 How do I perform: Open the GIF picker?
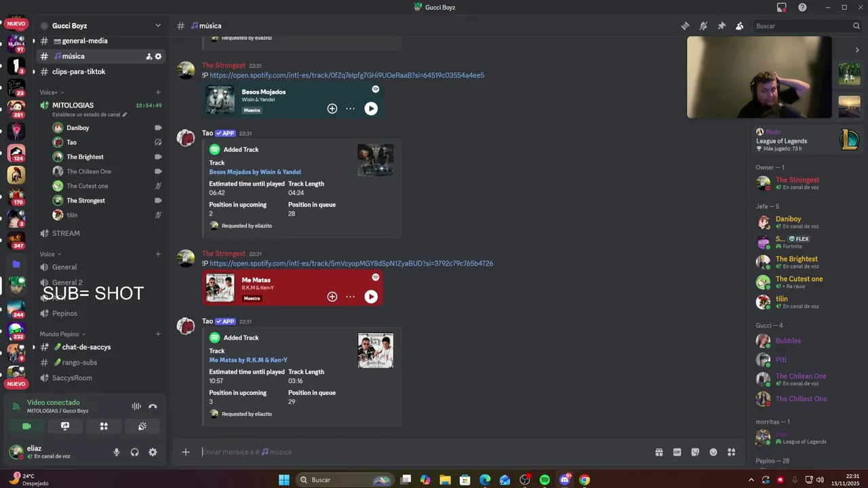coord(677,452)
